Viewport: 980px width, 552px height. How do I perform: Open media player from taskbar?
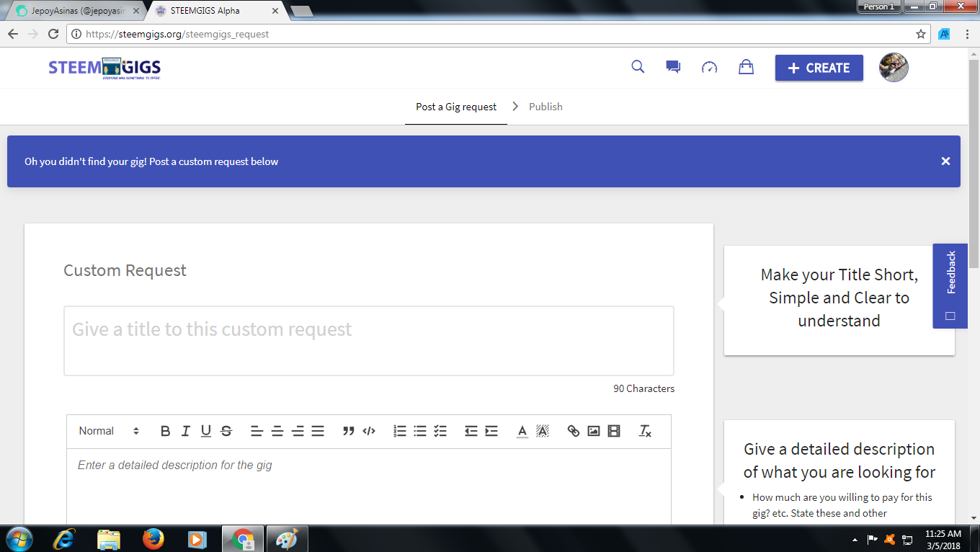[x=196, y=539]
